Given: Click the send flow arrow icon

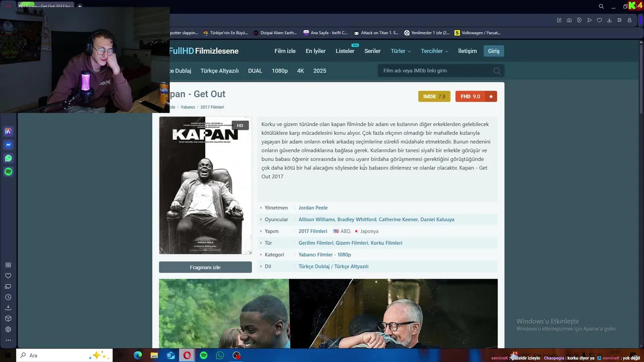Looking at the screenshot, I should click(589, 20).
